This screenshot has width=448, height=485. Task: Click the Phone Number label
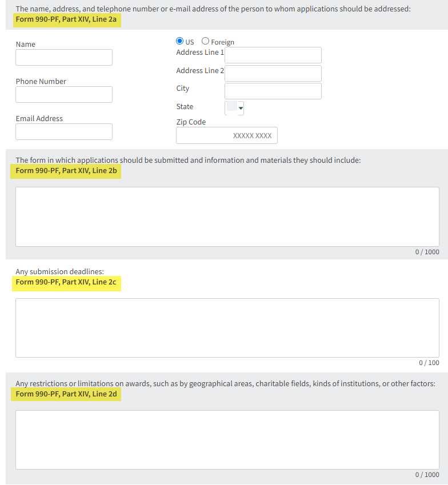click(x=41, y=82)
